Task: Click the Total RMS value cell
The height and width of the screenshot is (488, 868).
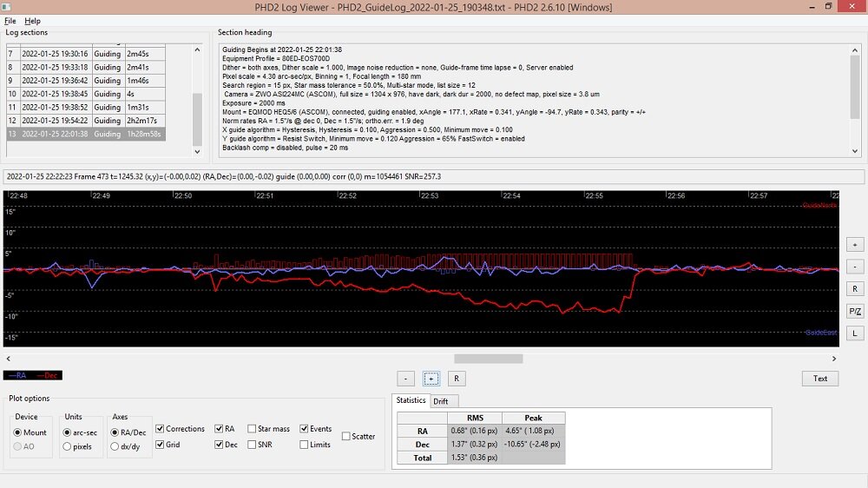Action: tap(475, 458)
